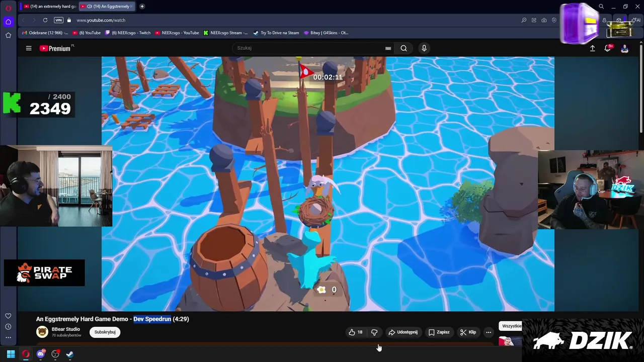This screenshot has width=644, height=362.
Task: Click the edit/note icon in address bar
Action: point(534,20)
